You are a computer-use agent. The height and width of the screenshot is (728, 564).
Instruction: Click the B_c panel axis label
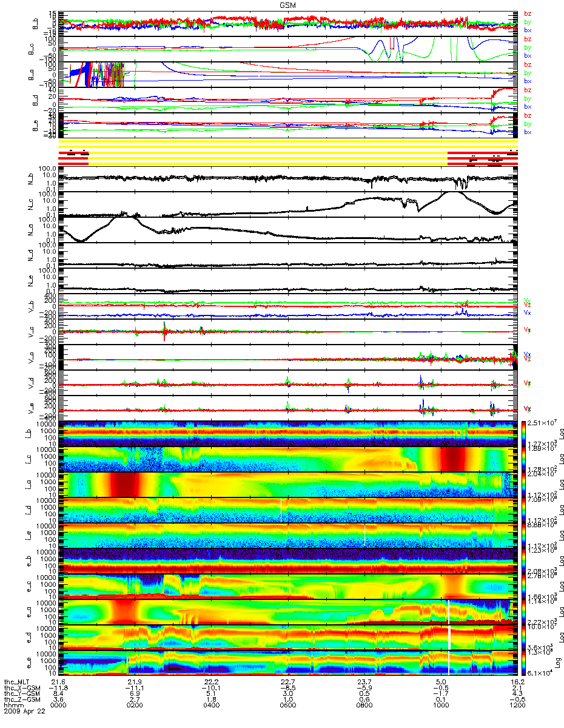pyautogui.click(x=30, y=49)
